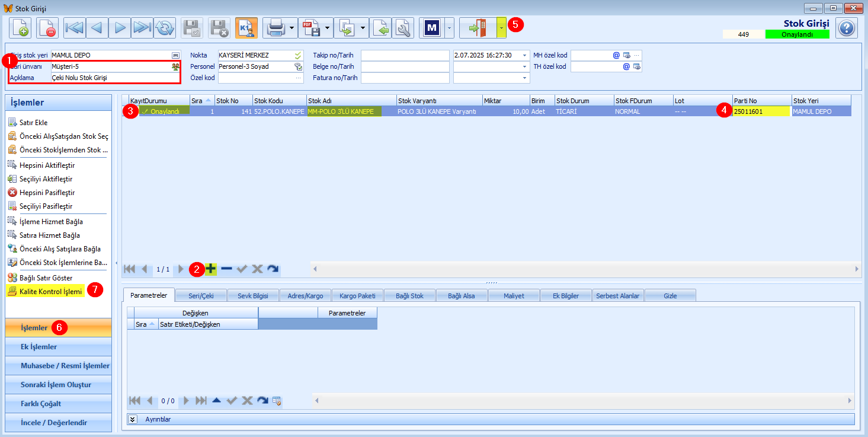The width and height of the screenshot is (868, 437).
Task: Open the Maliyet tab
Action: click(x=514, y=295)
